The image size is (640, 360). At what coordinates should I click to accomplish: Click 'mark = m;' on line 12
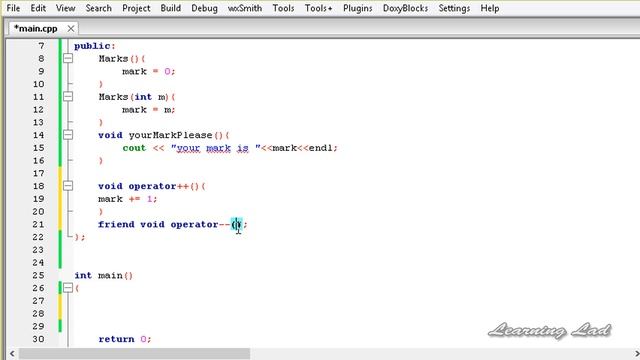(x=149, y=110)
